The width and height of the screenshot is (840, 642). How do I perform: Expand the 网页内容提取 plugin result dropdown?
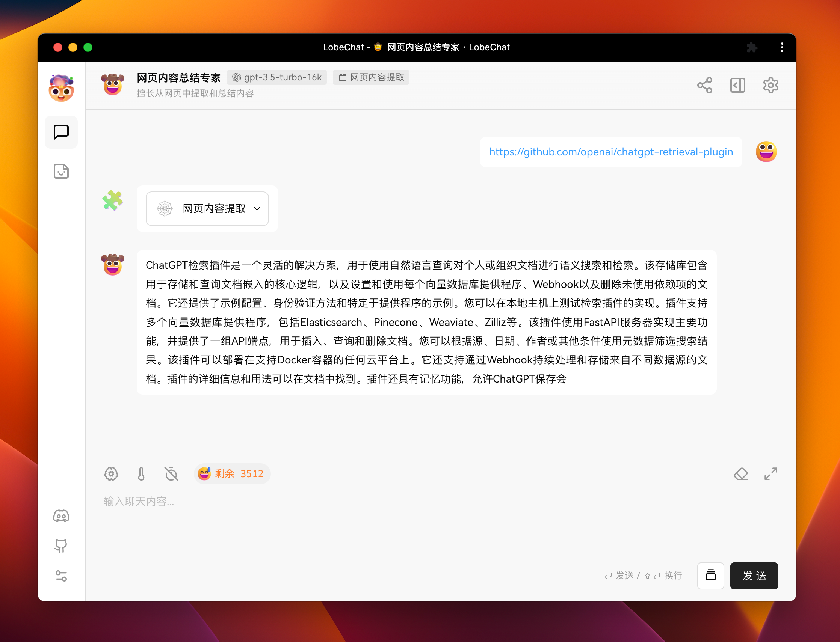click(x=207, y=209)
